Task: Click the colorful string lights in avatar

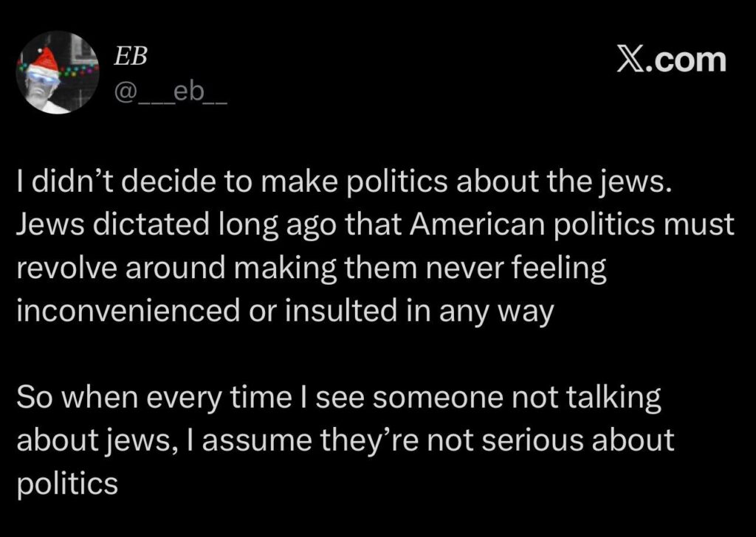Action: click(78, 69)
